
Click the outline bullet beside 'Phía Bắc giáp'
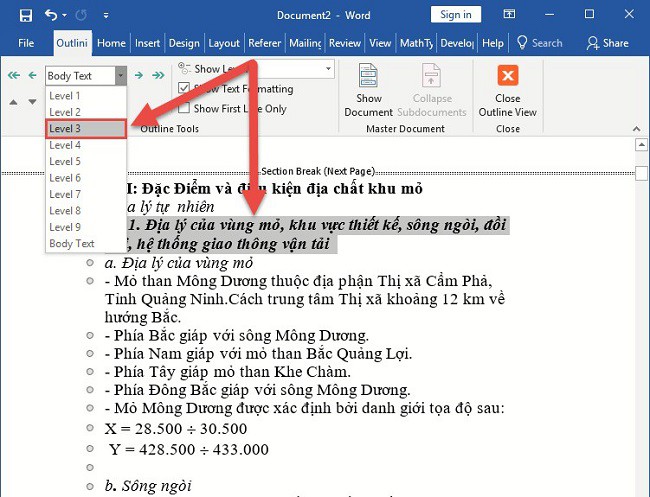pos(90,335)
